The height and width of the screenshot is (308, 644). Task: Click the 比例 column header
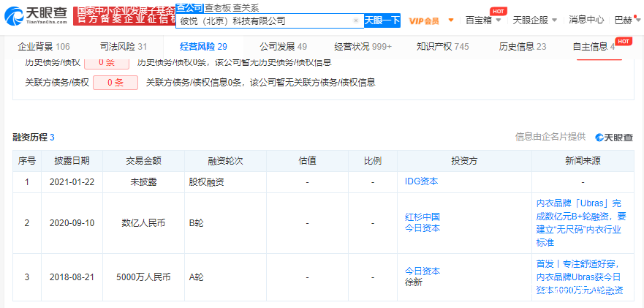tap(373, 161)
